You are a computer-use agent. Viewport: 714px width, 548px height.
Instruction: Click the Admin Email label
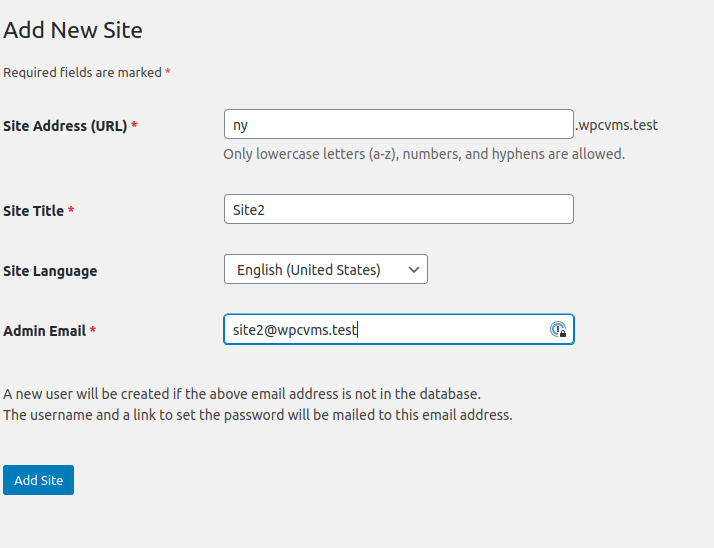point(45,331)
